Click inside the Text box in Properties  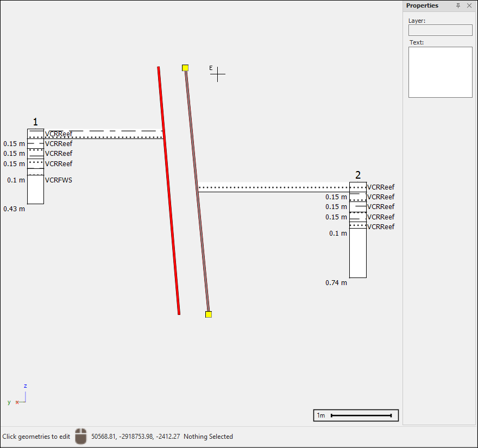click(440, 72)
